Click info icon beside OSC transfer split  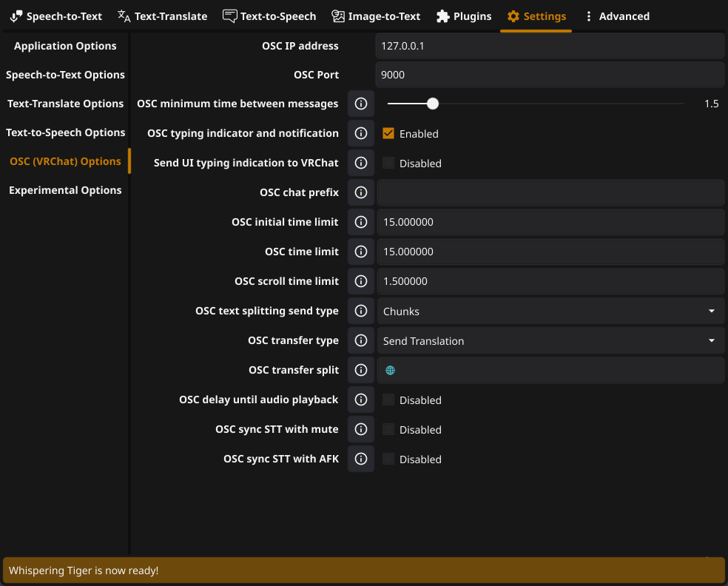coord(361,370)
